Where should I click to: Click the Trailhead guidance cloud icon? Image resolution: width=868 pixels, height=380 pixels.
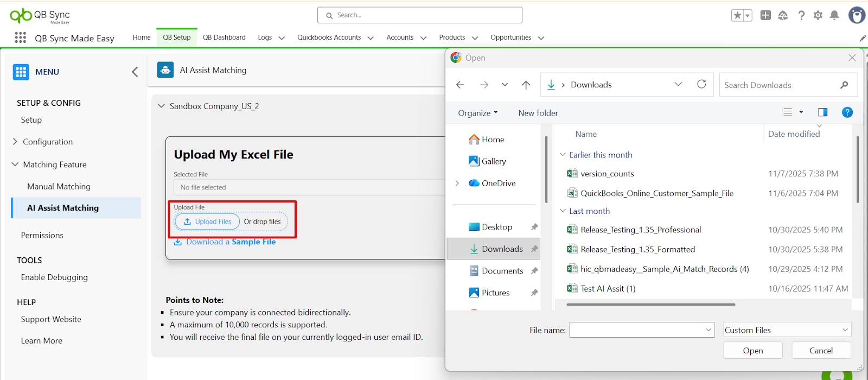click(783, 15)
